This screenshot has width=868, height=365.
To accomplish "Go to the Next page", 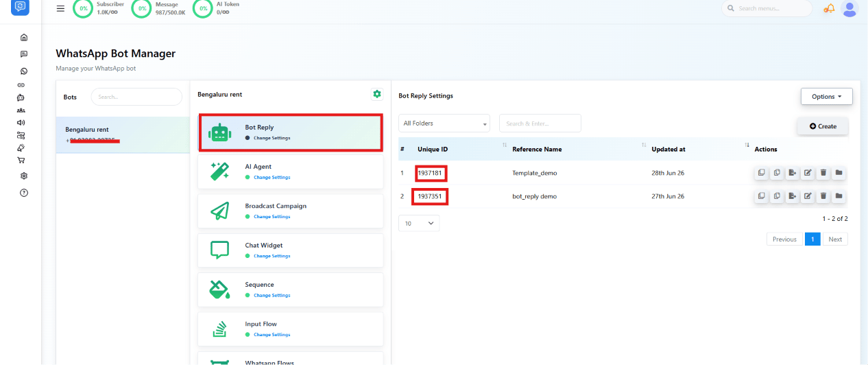I will [x=835, y=239].
